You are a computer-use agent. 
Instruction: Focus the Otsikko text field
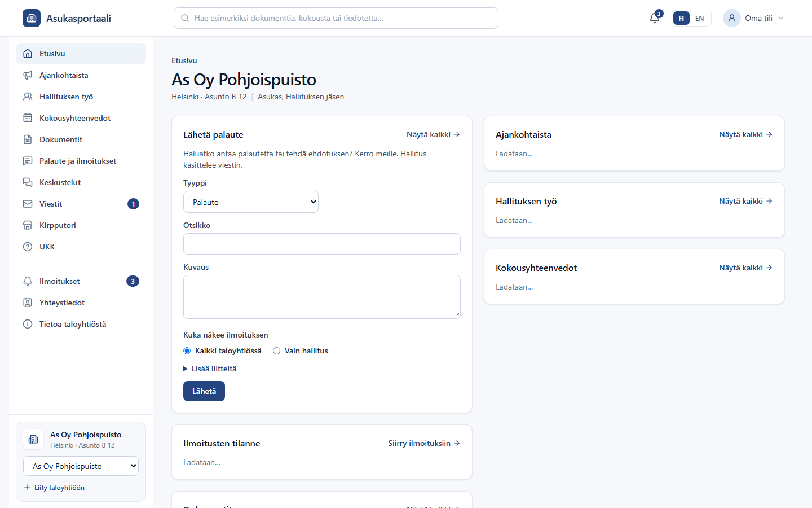[x=322, y=244]
